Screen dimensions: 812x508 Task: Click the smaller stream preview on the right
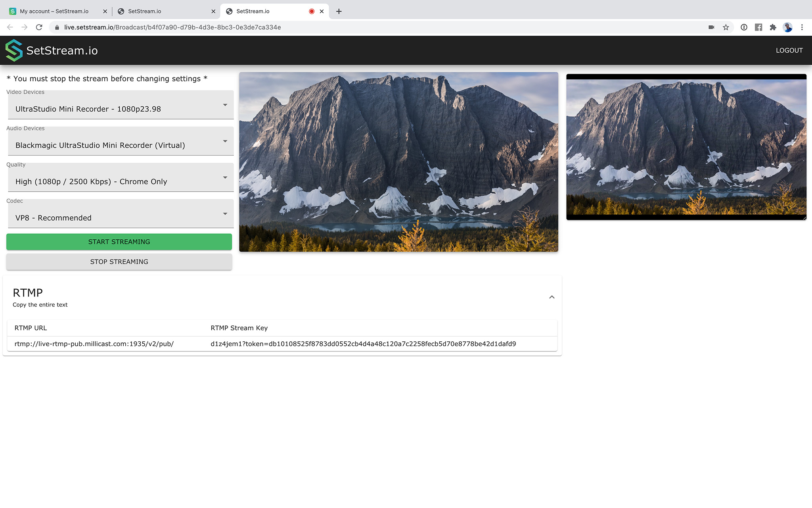pos(686,147)
